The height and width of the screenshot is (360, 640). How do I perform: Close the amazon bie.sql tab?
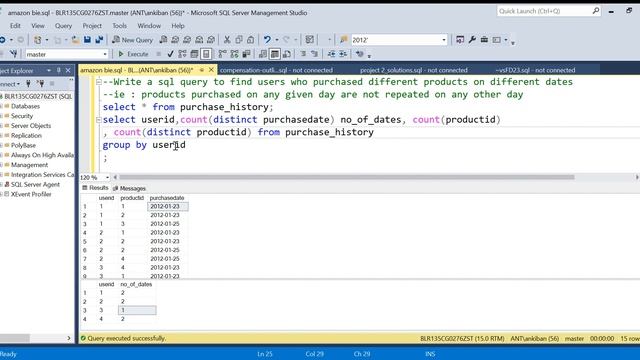pyautogui.click(x=211, y=70)
